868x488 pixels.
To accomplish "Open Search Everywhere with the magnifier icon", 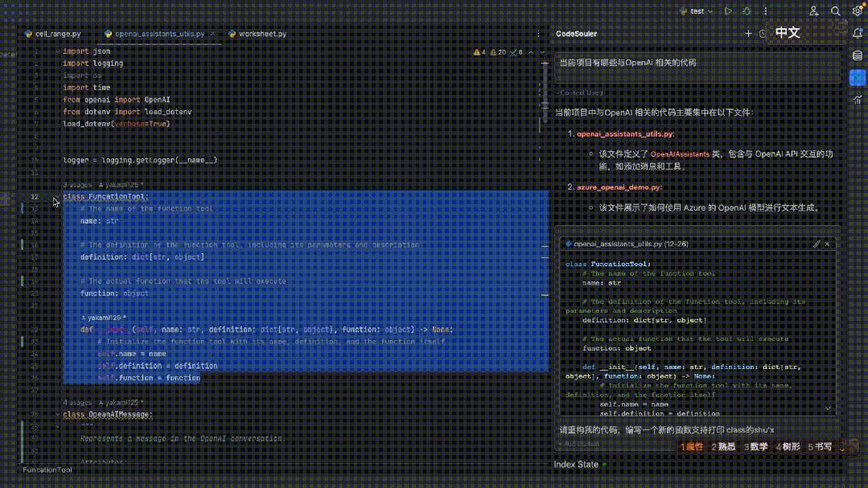I will point(837,11).
